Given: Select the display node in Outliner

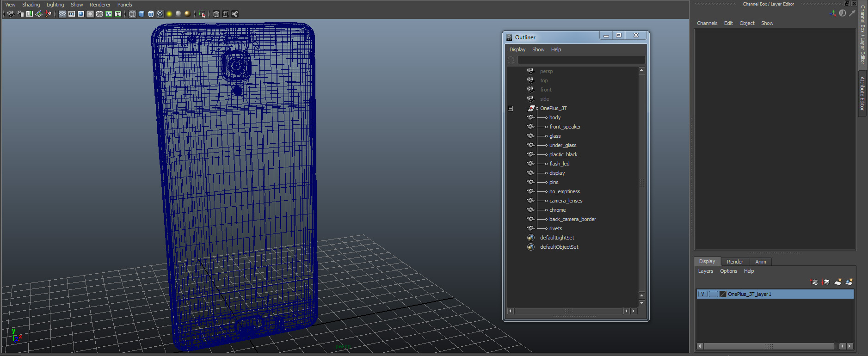Looking at the screenshot, I should (557, 173).
